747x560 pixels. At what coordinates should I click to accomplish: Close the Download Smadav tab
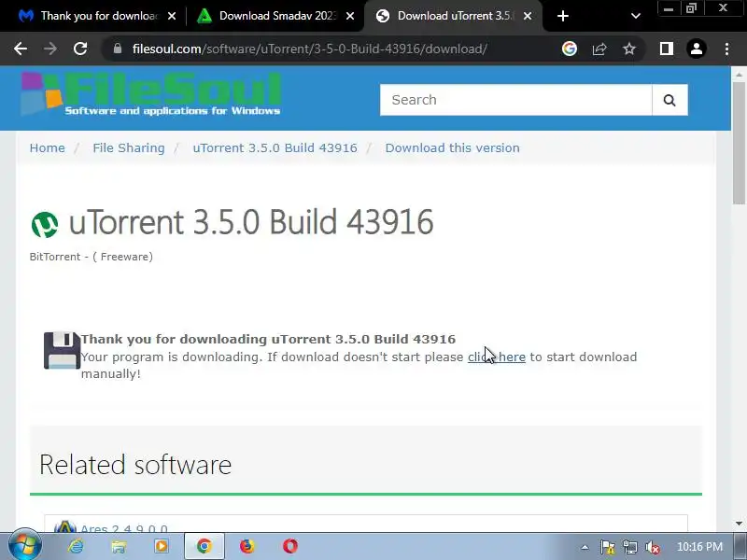click(349, 16)
